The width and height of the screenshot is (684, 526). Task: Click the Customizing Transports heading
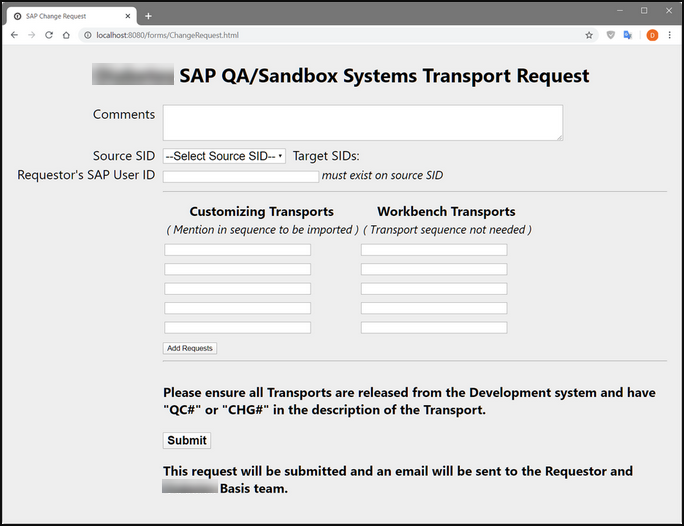(261, 212)
